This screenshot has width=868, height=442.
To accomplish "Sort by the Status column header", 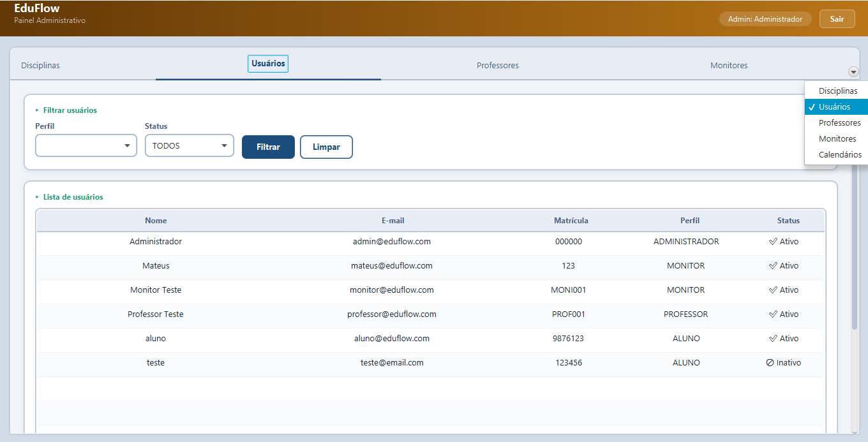I will [788, 221].
